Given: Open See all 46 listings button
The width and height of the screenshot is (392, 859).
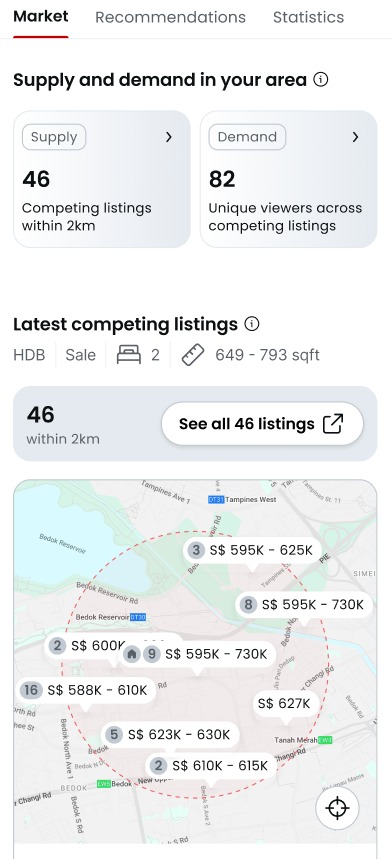Looking at the screenshot, I should click(x=262, y=423).
